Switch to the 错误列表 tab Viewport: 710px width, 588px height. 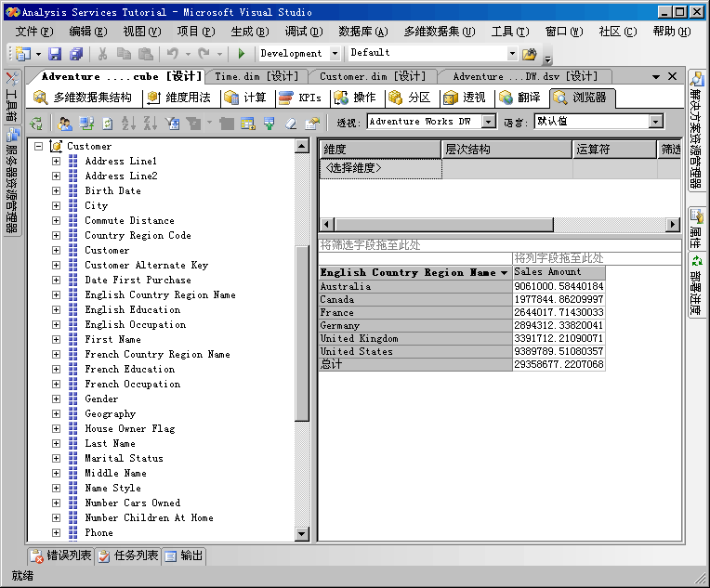(x=61, y=556)
